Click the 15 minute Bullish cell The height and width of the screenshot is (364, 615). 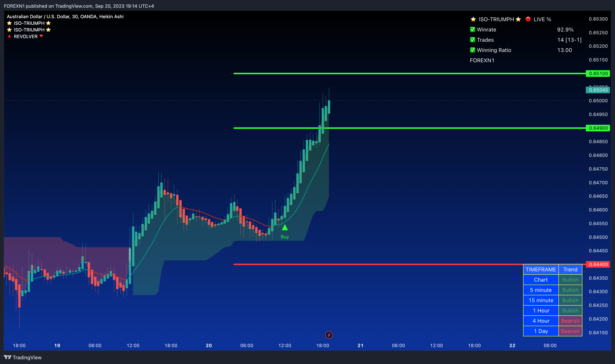(570, 300)
